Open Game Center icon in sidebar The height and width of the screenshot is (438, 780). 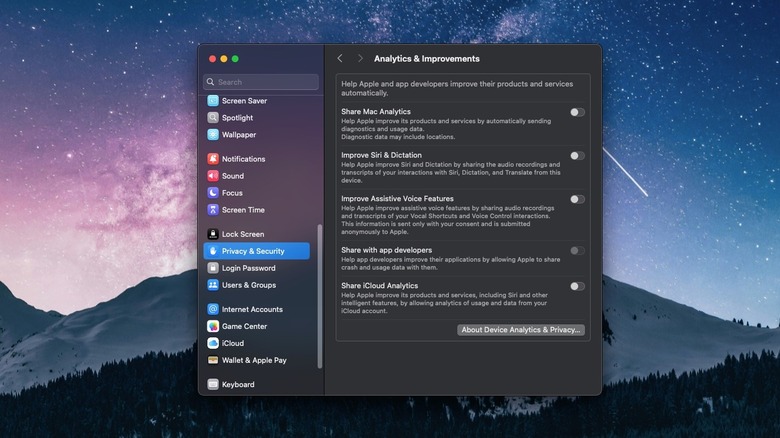tap(213, 326)
